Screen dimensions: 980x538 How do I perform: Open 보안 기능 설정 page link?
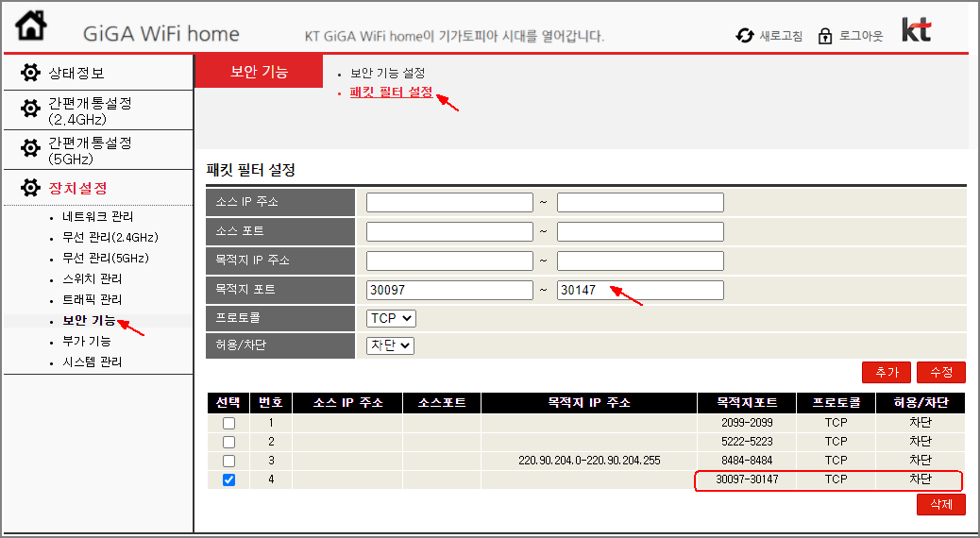click(x=387, y=73)
